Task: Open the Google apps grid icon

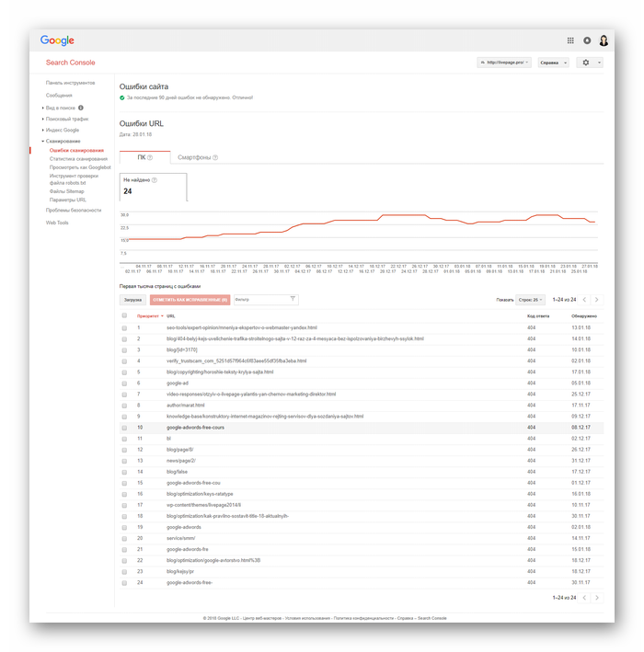Action: click(x=570, y=40)
